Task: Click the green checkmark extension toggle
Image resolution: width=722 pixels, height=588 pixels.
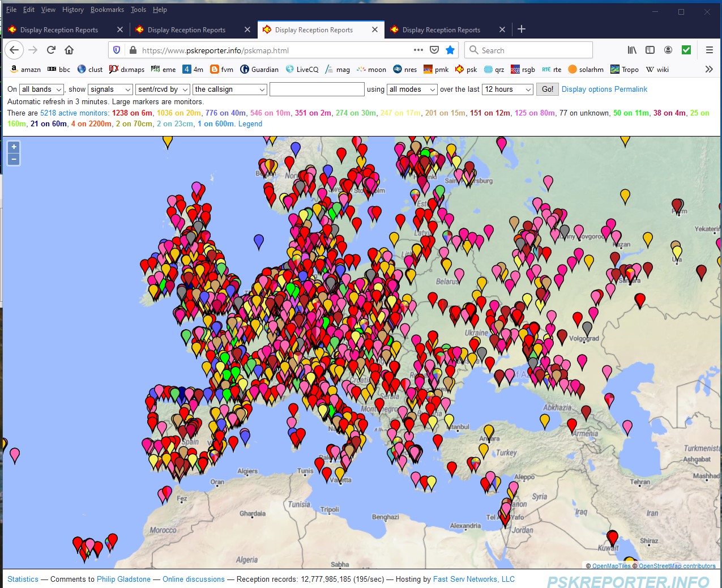Action: coord(686,50)
